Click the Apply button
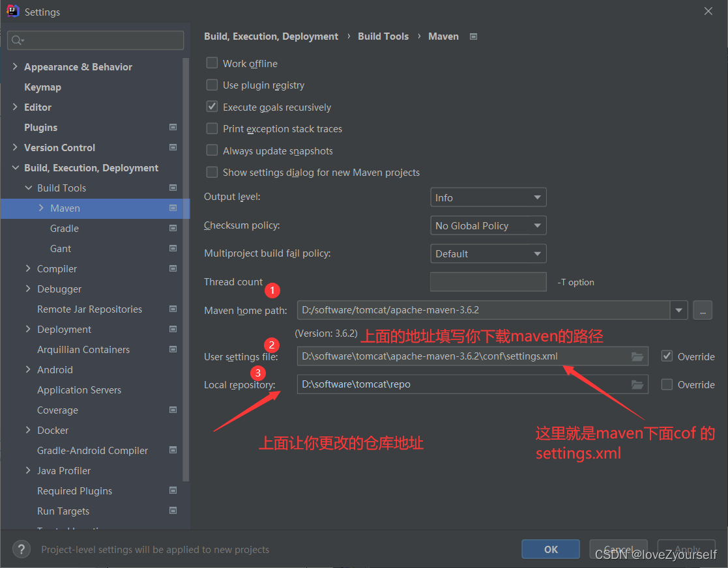Viewport: 728px width, 568px height. [686, 550]
